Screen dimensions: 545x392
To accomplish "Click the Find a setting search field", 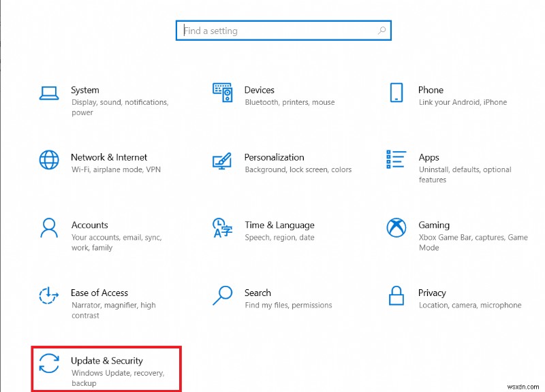I will click(272, 31).
